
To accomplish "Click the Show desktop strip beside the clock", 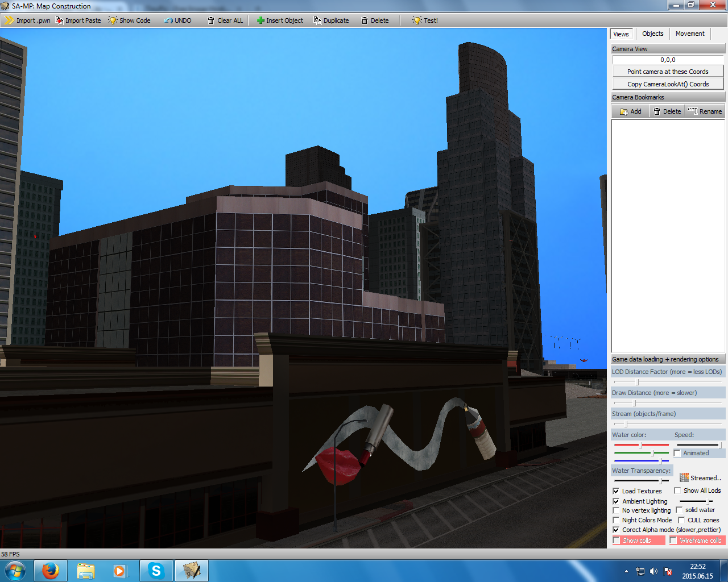I will [724, 571].
